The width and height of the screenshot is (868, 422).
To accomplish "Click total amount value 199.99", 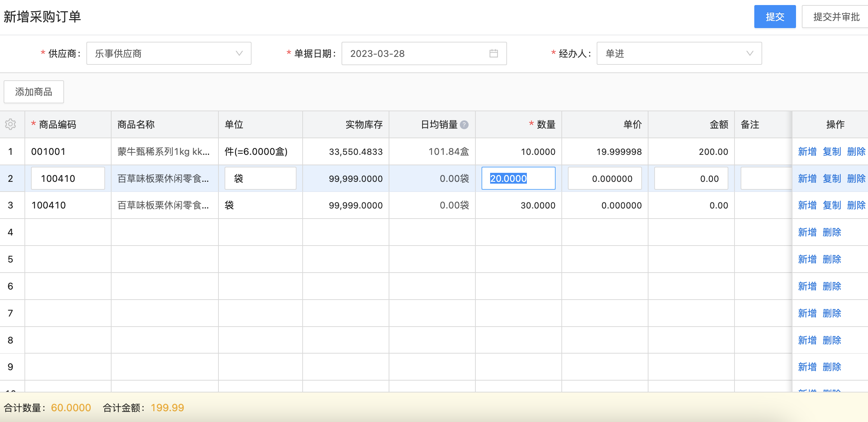I will tap(167, 408).
